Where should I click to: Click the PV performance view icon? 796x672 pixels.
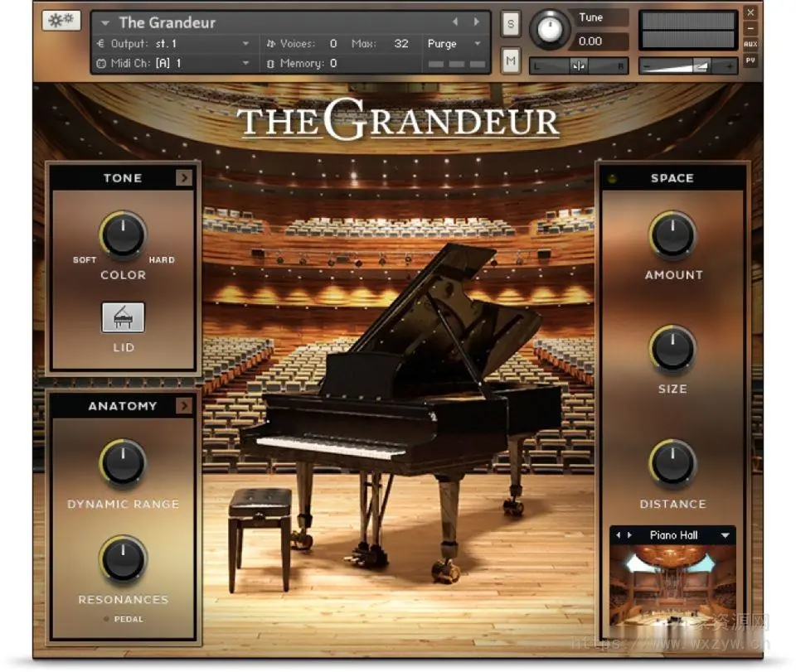751,60
